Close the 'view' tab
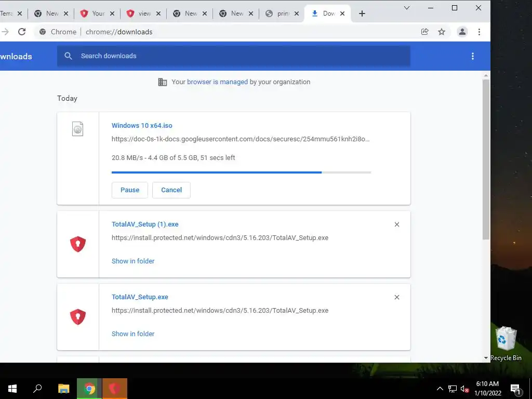The image size is (532, 399). pos(158,14)
